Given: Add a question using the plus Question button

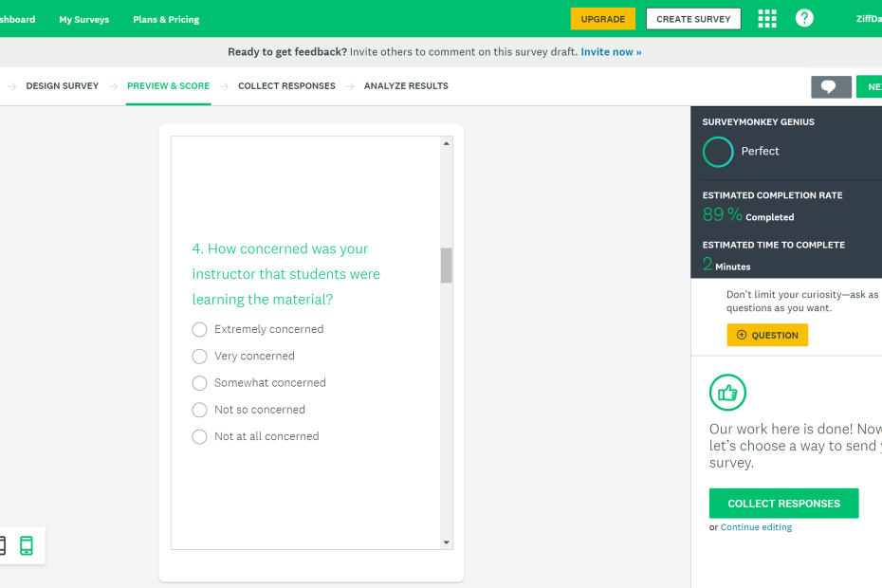Looking at the screenshot, I should coord(767,335).
